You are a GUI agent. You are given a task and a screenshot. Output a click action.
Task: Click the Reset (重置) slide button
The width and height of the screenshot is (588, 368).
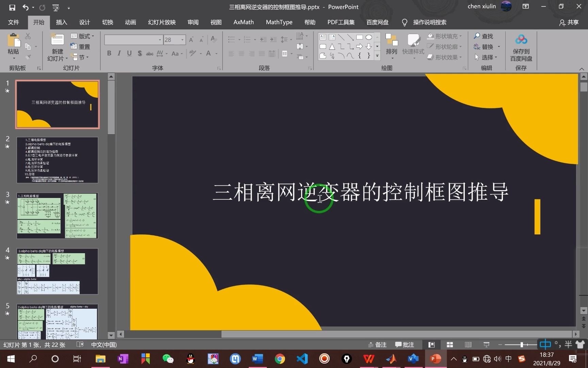tap(80, 47)
